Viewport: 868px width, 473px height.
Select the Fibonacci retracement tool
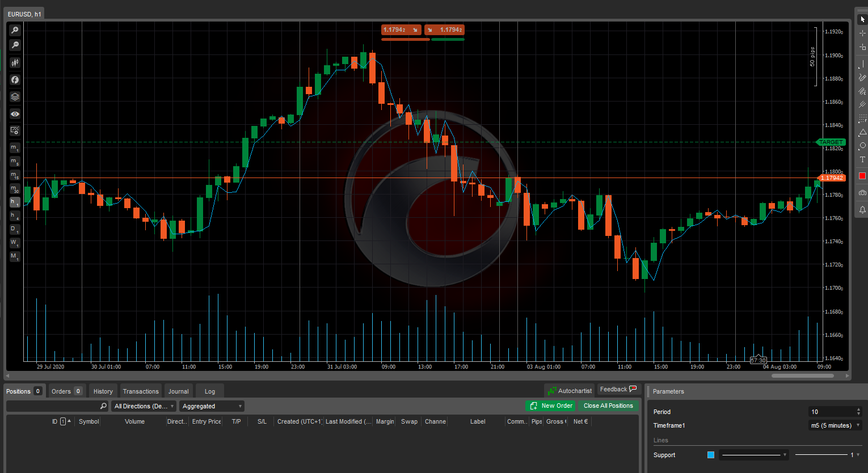coord(862,119)
